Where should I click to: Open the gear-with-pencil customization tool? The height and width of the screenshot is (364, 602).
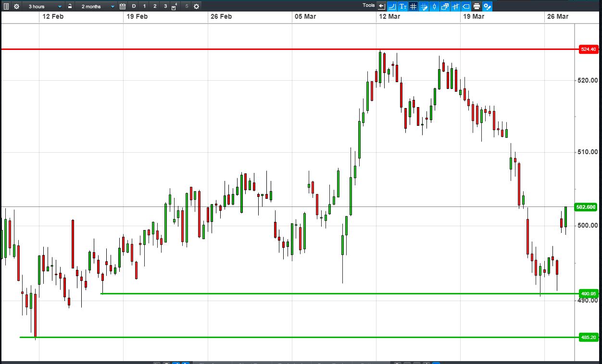487,6
